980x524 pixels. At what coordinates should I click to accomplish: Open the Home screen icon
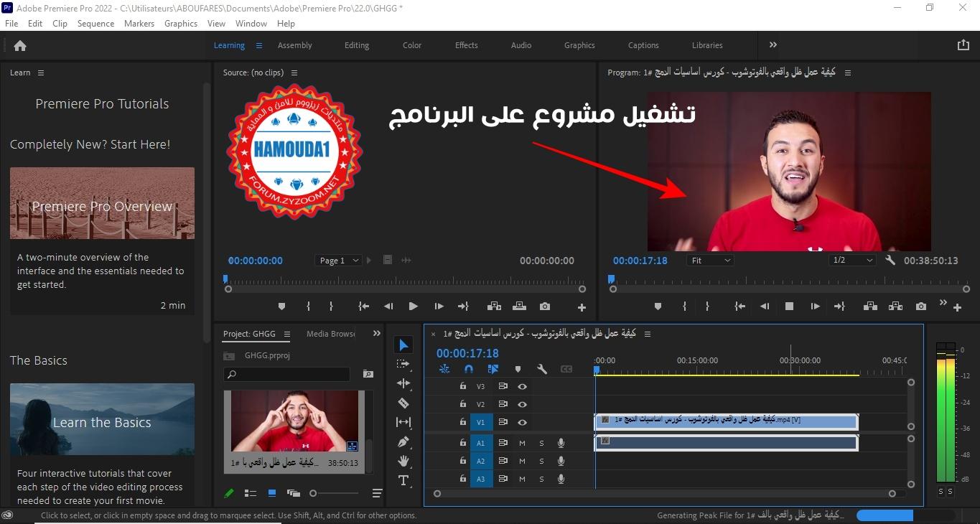(20, 45)
